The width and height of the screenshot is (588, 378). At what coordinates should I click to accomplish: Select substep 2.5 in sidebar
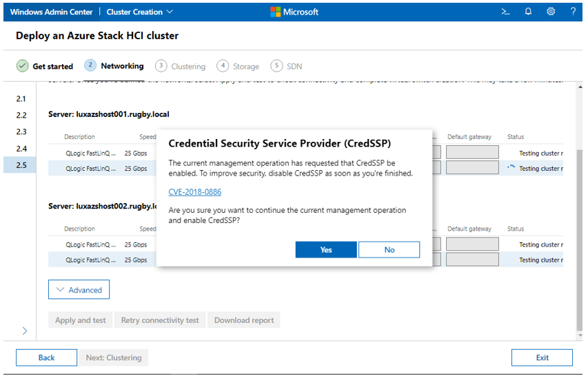pyautogui.click(x=21, y=165)
